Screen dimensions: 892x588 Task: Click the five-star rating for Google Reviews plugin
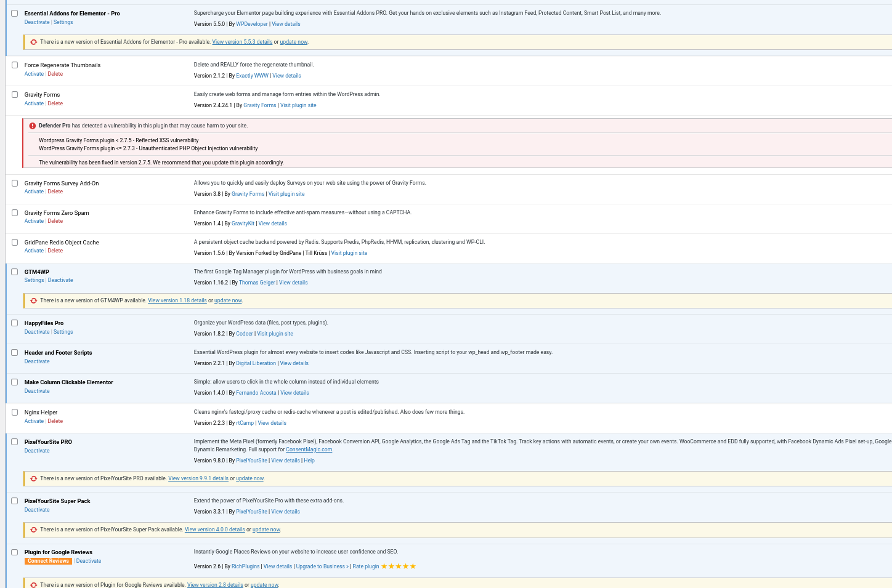398,566
